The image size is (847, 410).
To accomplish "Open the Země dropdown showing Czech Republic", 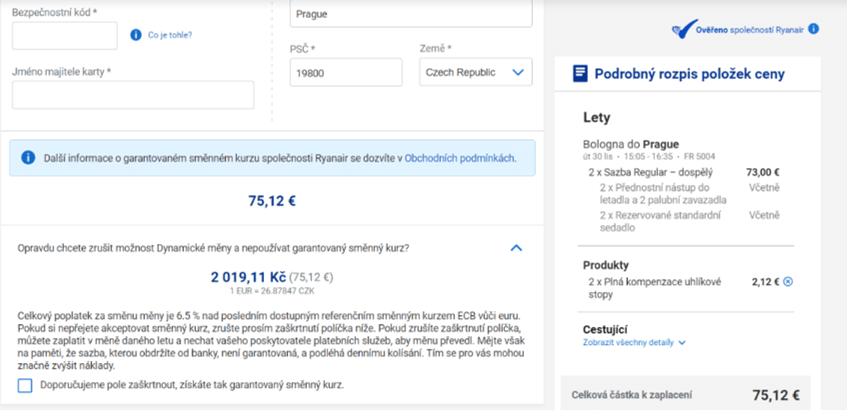I will [475, 72].
